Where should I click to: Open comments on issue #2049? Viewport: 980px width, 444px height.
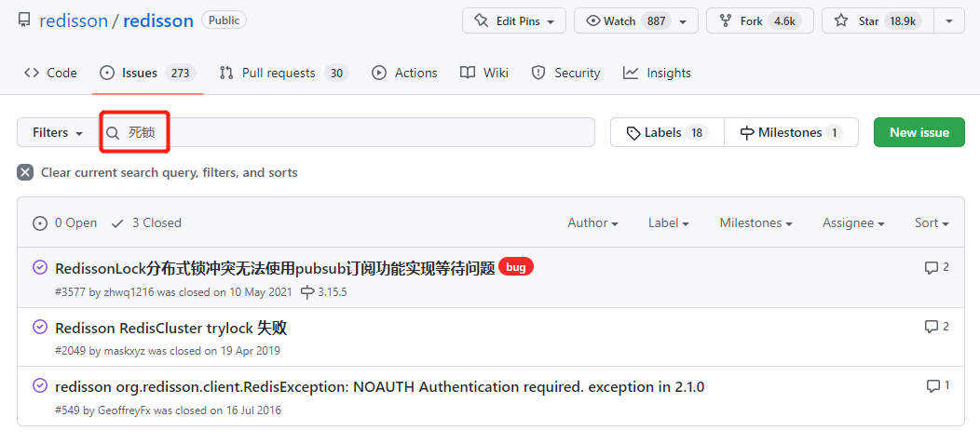(x=937, y=326)
